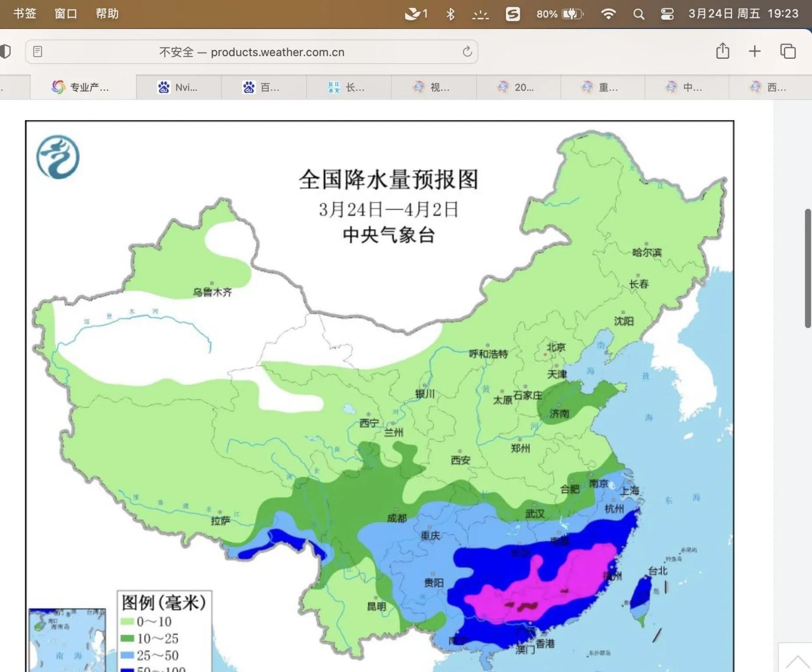Image resolution: width=812 pixels, height=672 pixels.
Task: Switch to the 20… tab
Action: 518,87
